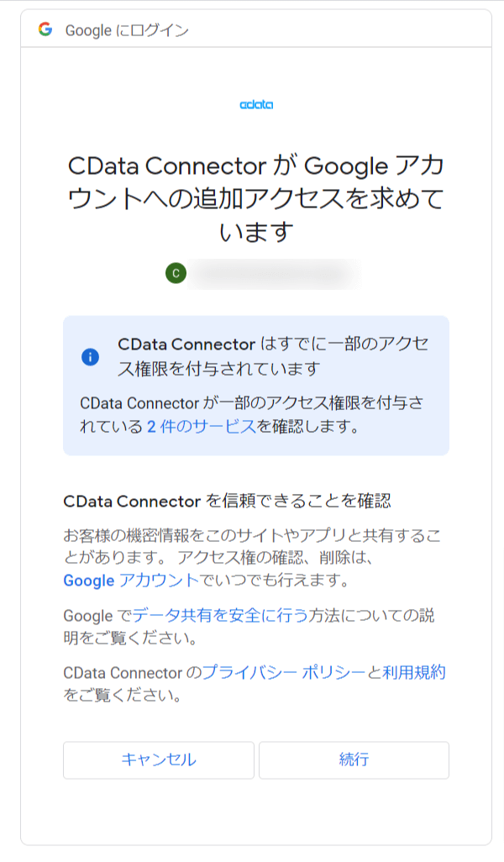Click the 'Google で' text before data-sharing link
Screen dimensions: 504x862
pyautogui.click(x=97, y=616)
